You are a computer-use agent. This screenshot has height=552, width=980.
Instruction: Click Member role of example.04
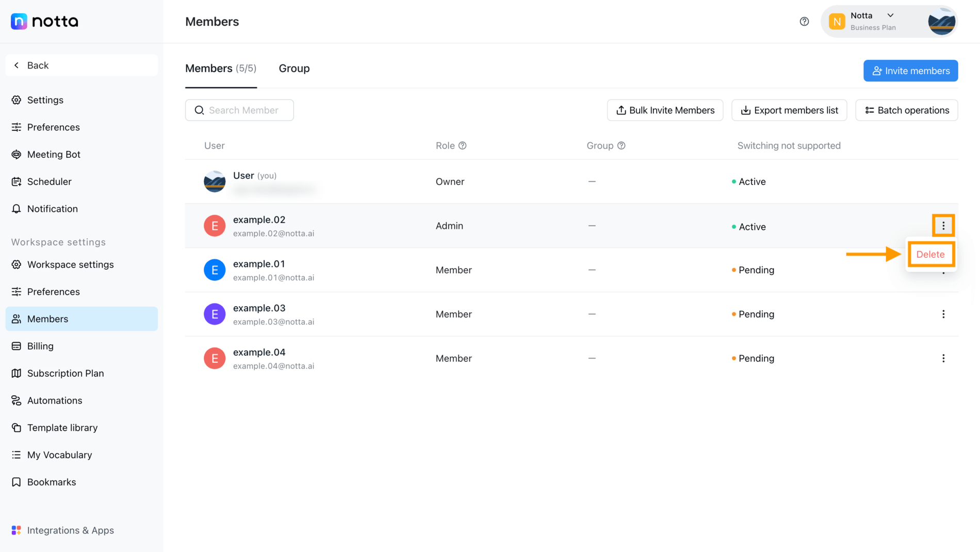tap(453, 359)
